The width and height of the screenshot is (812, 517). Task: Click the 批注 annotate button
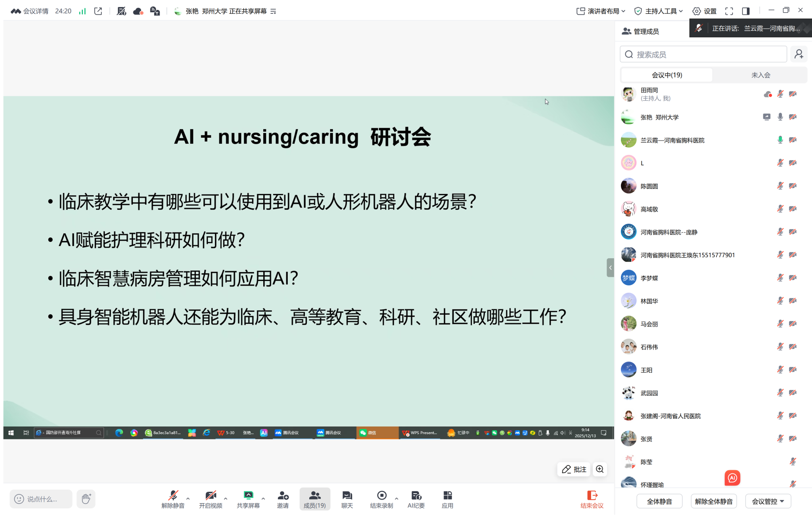(x=574, y=469)
